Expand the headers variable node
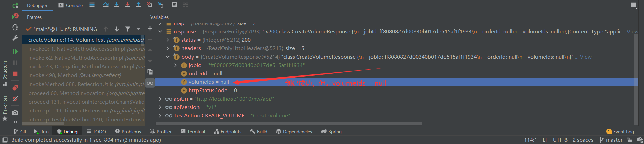The height and width of the screenshot is (144, 644). coord(168,48)
